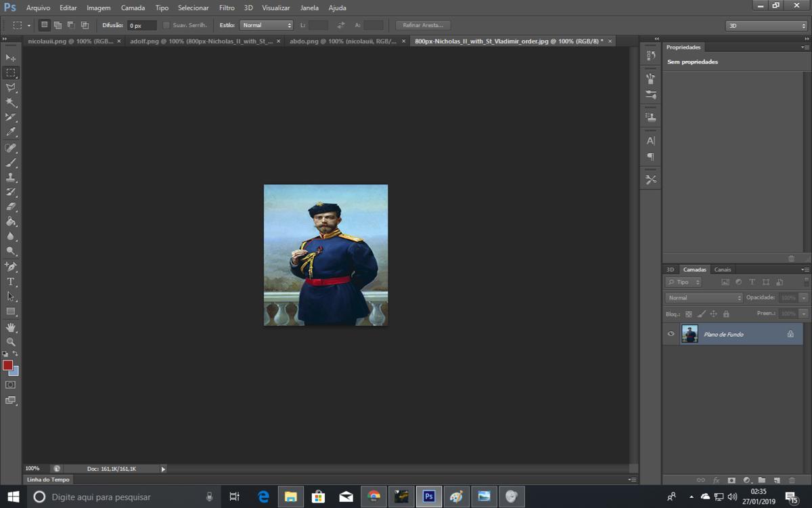The height and width of the screenshot is (508, 812).
Task: Open the Camada menu
Action: coord(133,8)
